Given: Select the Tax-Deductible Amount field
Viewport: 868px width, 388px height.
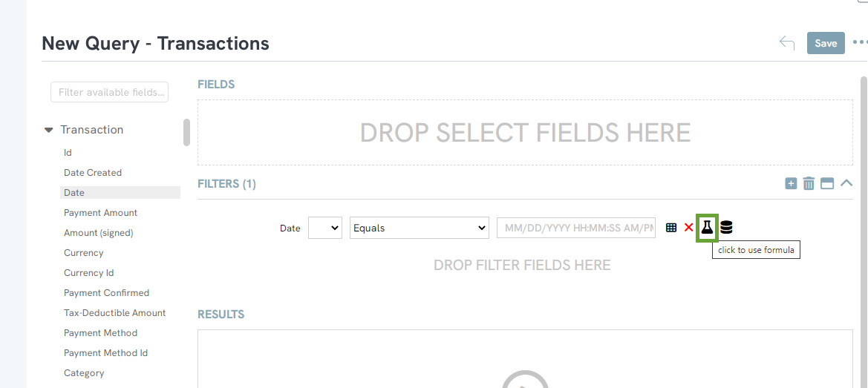Looking at the screenshot, I should pyautogui.click(x=114, y=313).
